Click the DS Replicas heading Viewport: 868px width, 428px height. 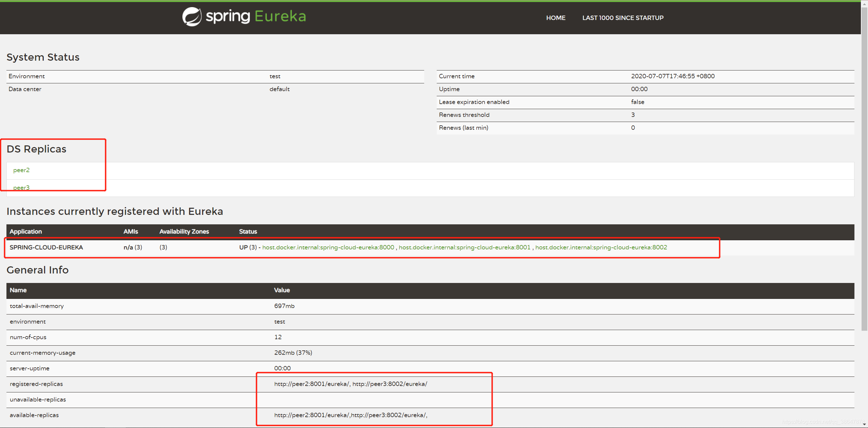(36, 149)
